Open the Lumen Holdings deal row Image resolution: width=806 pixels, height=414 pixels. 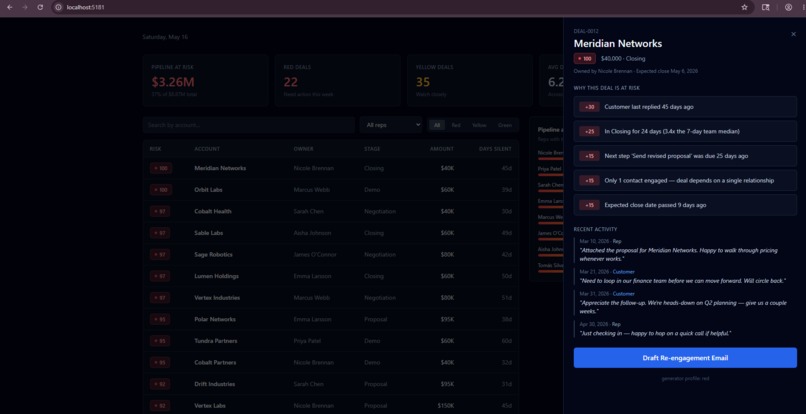pyautogui.click(x=331, y=276)
